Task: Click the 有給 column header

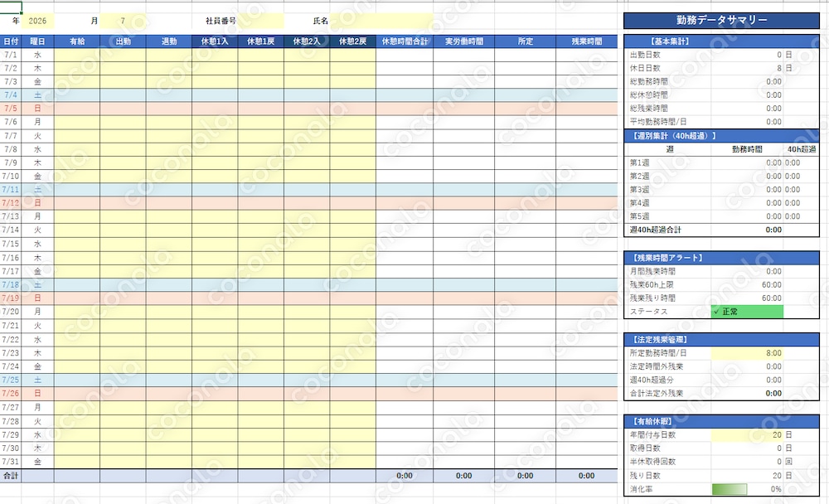Action: click(x=77, y=41)
